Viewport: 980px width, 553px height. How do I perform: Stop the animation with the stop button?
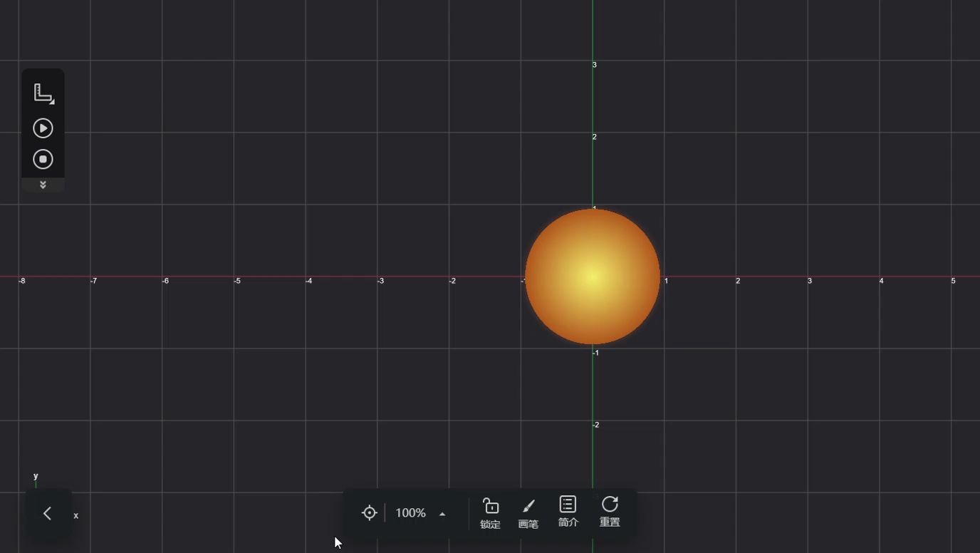(43, 159)
